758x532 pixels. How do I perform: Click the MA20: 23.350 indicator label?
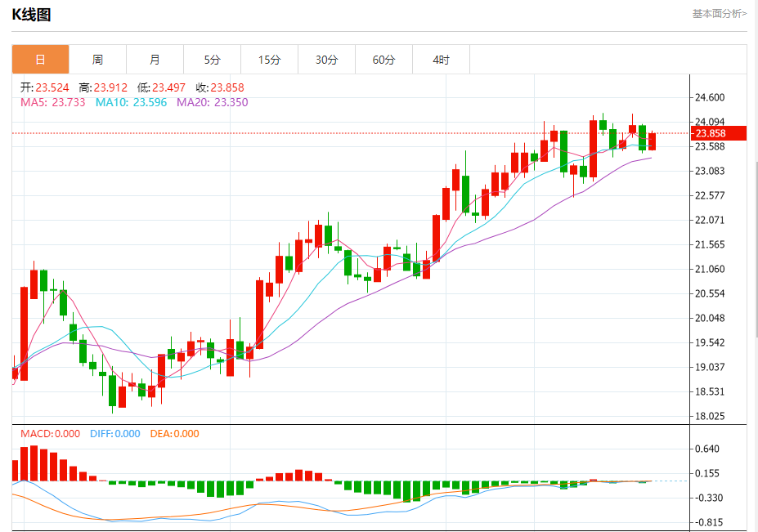pos(213,102)
